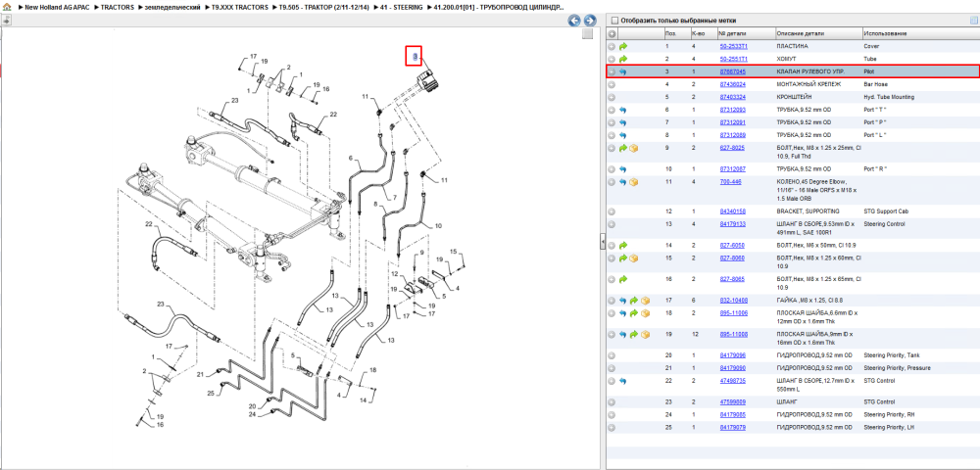The width and height of the screenshot is (980, 470).
Task: Click box icon on row 832-10408
Action: point(645,301)
